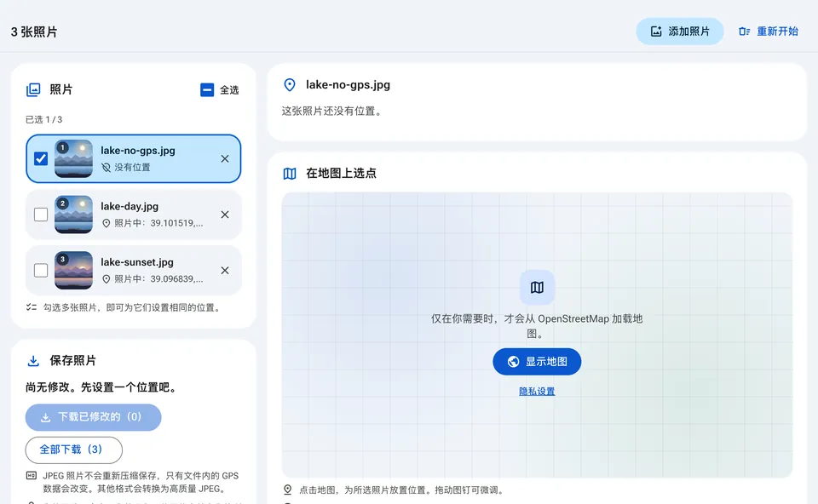Click the pin icon beside 点击地图 hint
The width and height of the screenshot is (818, 504).
(287, 490)
